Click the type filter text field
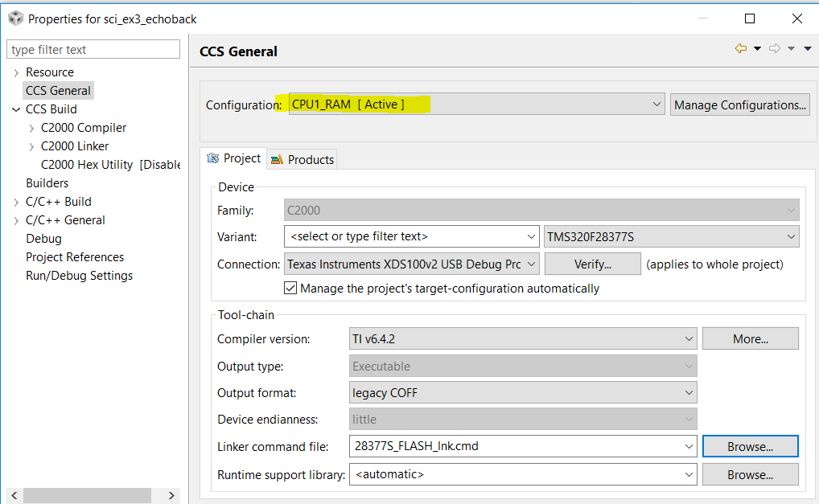The height and width of the screenshot is (504, 819). click(93, 49)
